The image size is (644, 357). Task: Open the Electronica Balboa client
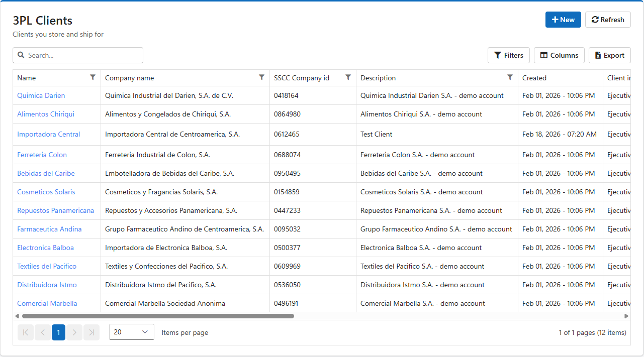tap(45, 248)
